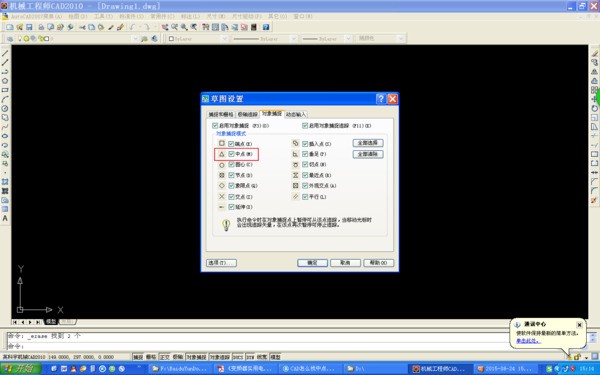Screen dimensions: 600x375
Task: Click the Save icon in standard toolbar
Action: coord(29,27)
